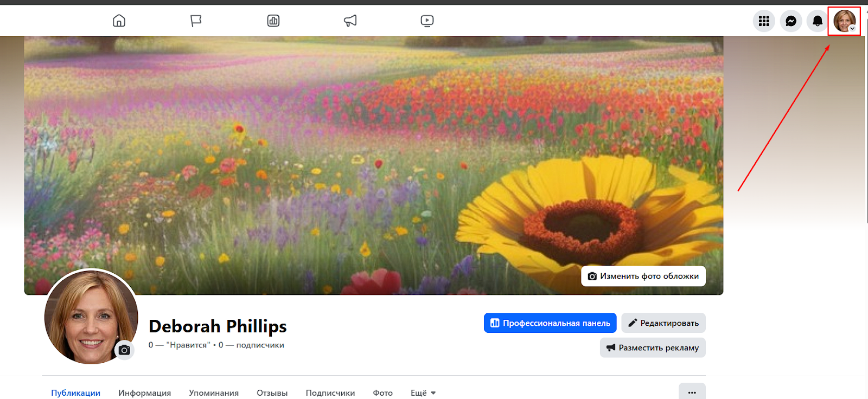Open the Ad Center megaphone icon
Screen dimensions: 868x399
pos(350,21)
